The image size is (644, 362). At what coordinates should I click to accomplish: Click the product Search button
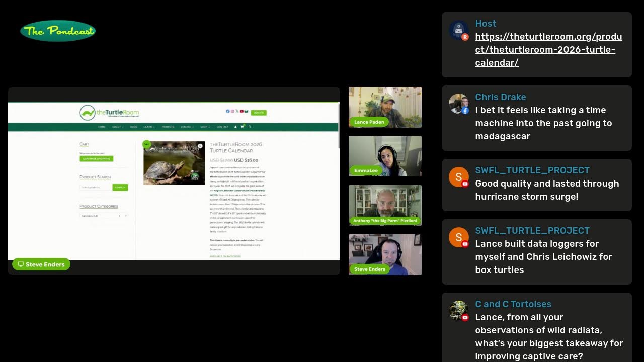120,188
